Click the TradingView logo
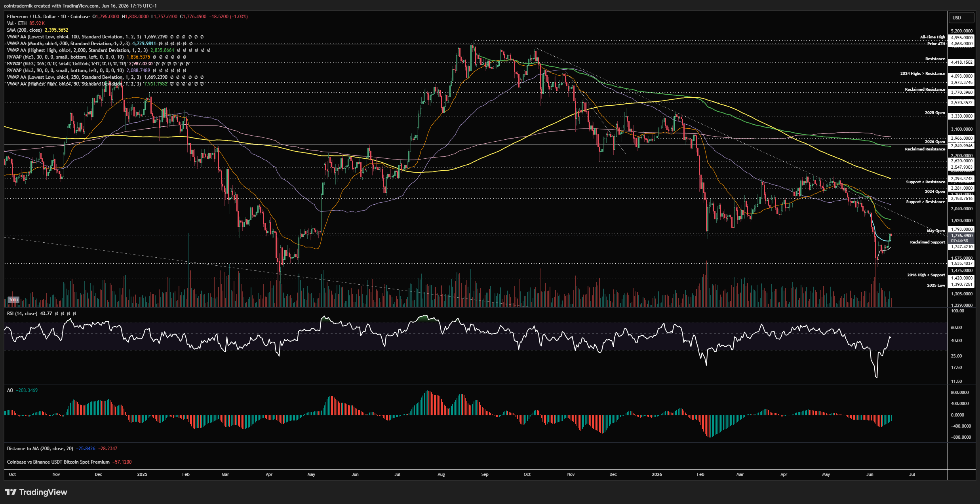 tap(36, 492)
